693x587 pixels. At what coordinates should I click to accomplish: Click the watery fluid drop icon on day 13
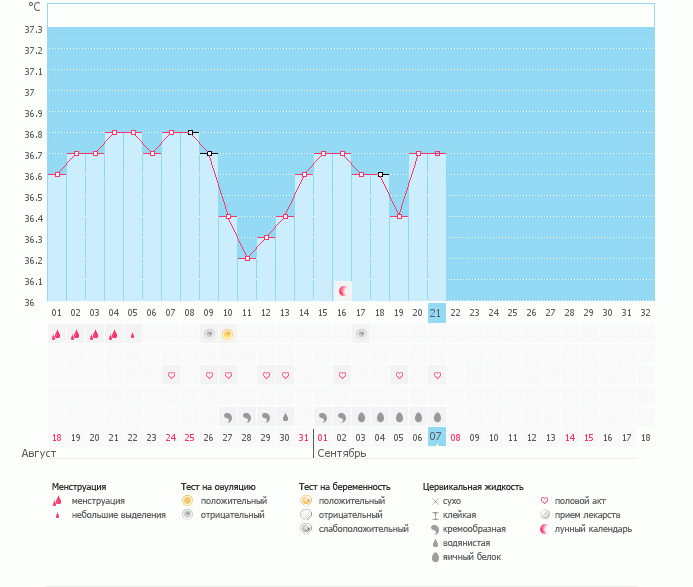pos(285,416)
